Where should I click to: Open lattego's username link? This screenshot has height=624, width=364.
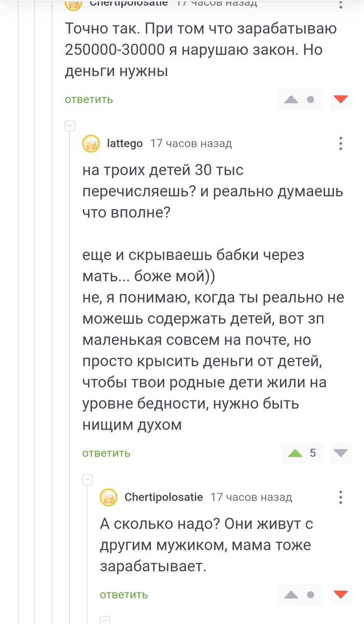(x=125, y=144)
